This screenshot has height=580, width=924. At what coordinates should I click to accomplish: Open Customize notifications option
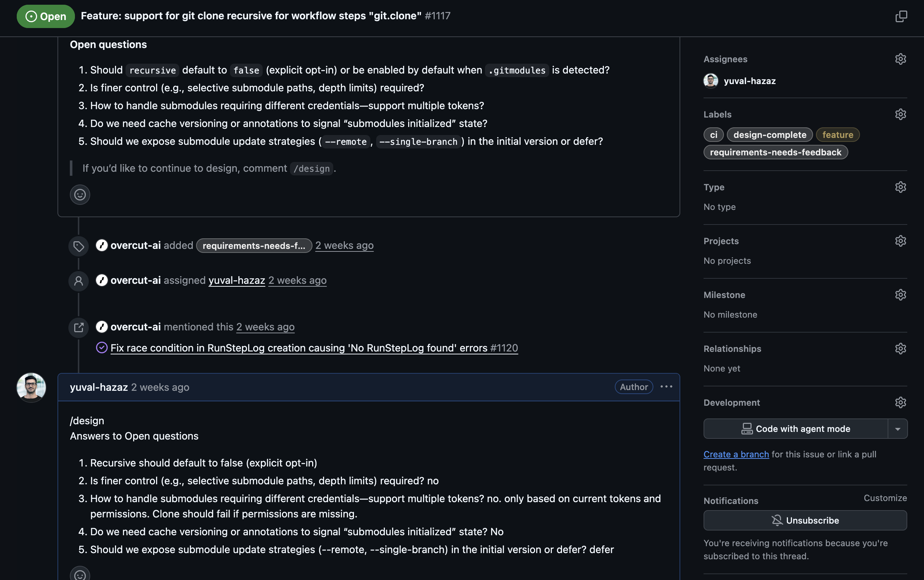[x=885, y=498]
